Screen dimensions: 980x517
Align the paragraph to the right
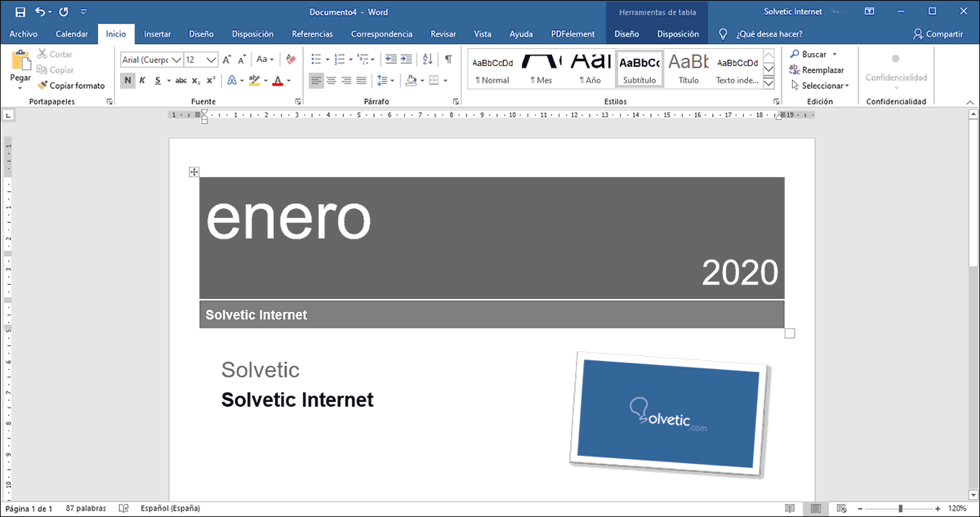(346, 80)
